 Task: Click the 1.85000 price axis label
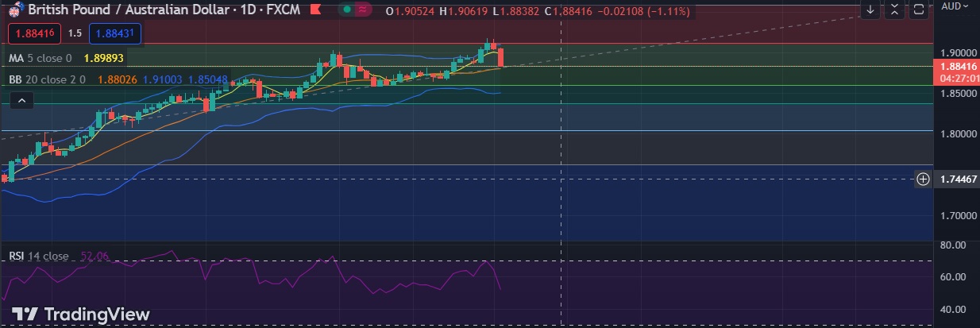[957, 93]
